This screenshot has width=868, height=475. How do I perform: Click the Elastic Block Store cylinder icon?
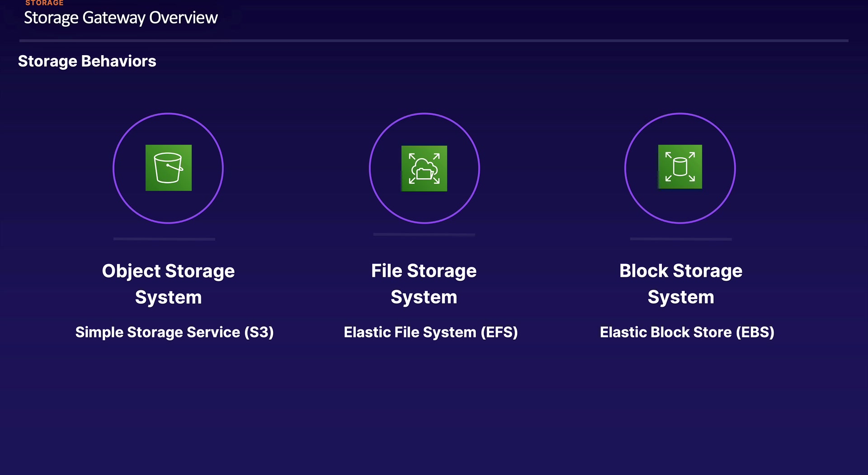[680, 167]
